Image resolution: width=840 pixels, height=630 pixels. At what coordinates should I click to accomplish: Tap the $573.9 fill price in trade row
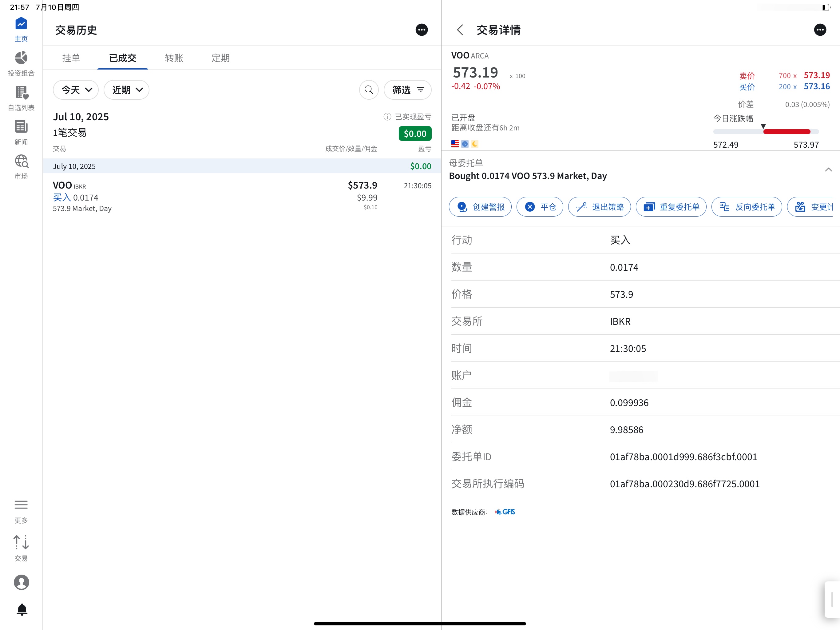point(362,185)
